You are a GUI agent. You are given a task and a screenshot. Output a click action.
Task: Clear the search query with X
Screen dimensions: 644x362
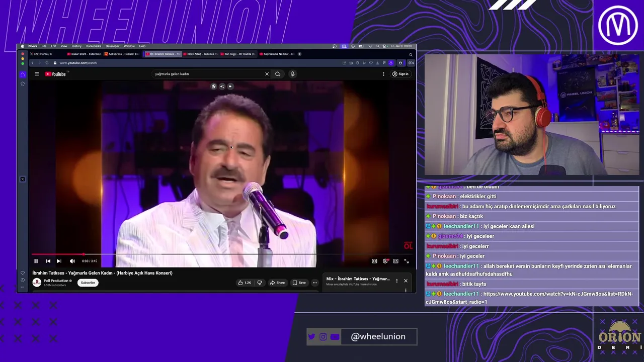267,74
